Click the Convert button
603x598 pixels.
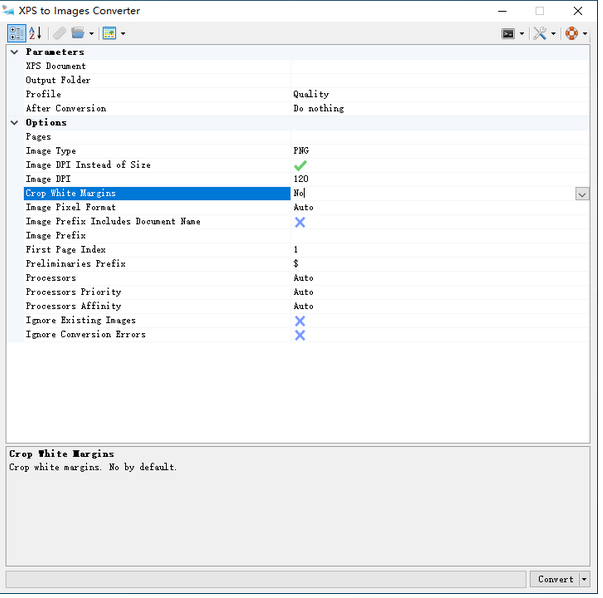point(555,579)
